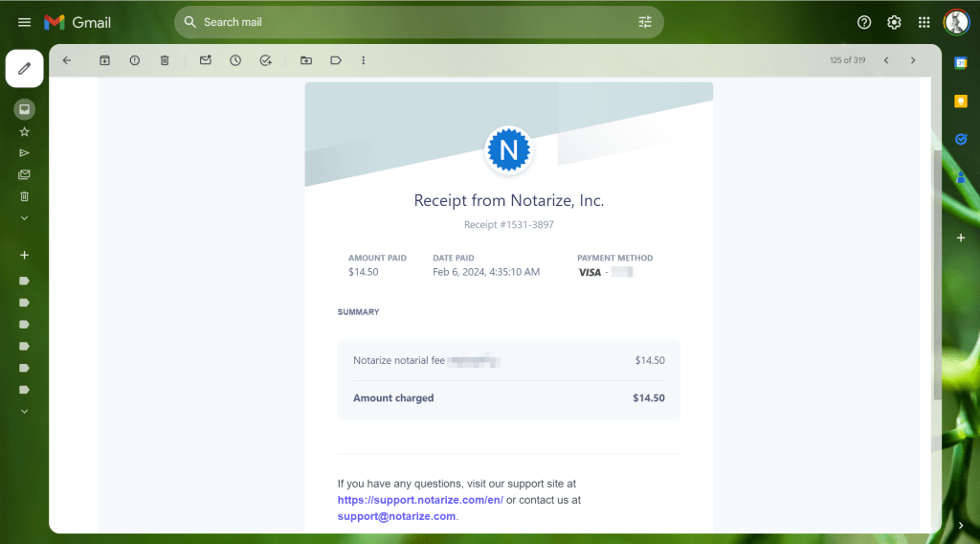Mark the email as unread
Screen dimensions: 980x544
point(205,60)
